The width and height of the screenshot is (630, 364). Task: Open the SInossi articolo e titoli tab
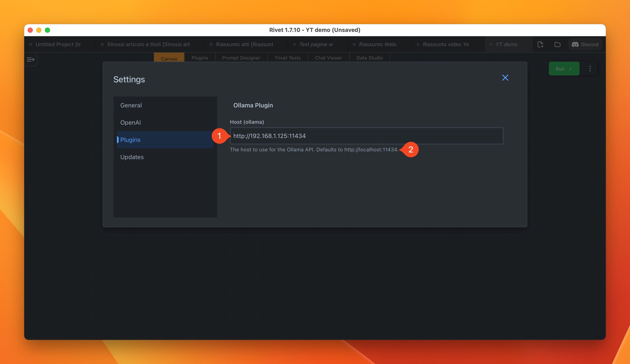click(x=150, y=44)
